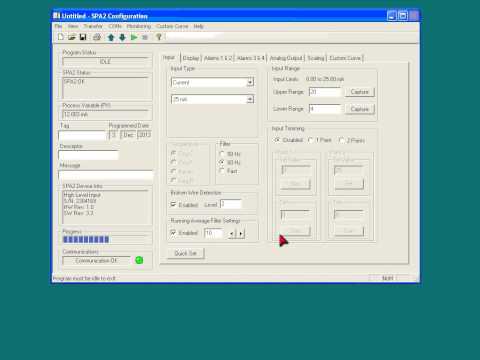The height and width of the screenshot is (360, 480).
Task: Select the Fast filter radio button
Action: (x=222, y=171)
